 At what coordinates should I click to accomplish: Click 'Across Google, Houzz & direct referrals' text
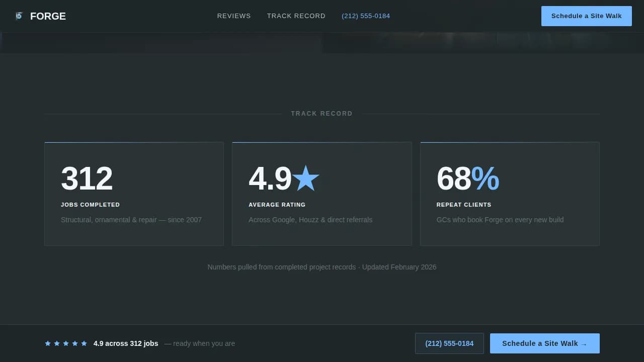pos(310,220)
